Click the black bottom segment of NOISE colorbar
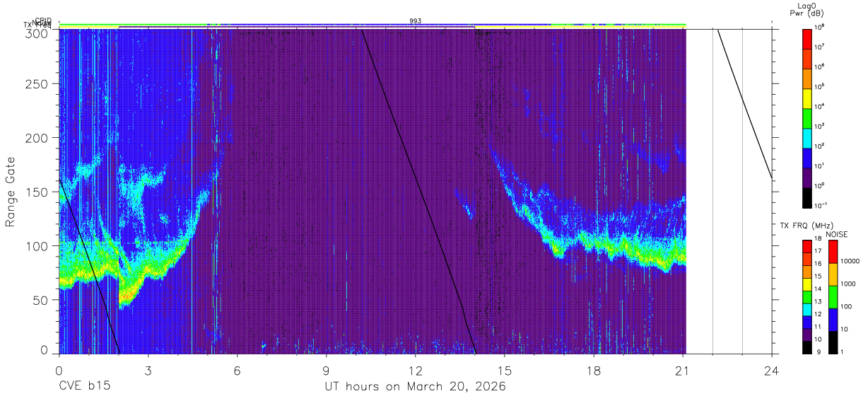 click(x=833, y=342)
